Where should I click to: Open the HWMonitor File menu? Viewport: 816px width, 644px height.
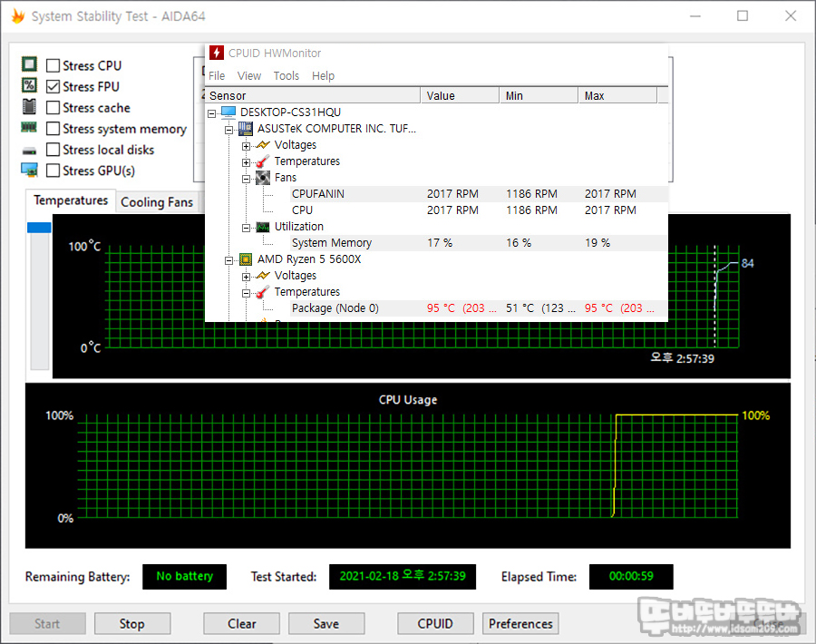coord(217,75)
